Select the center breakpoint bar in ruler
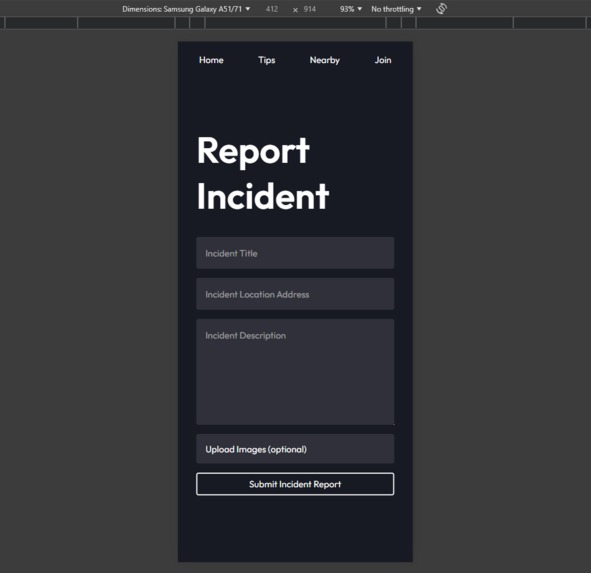 coord(295,23)
